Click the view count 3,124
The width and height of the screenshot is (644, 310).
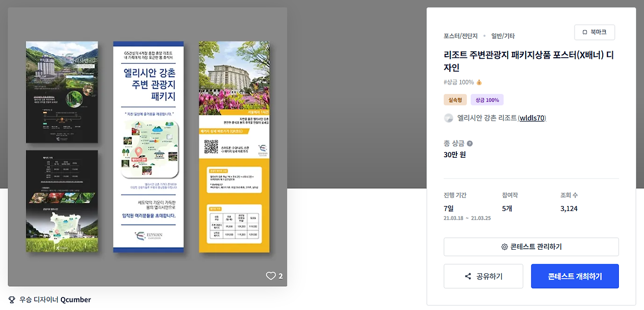[569, 209]
